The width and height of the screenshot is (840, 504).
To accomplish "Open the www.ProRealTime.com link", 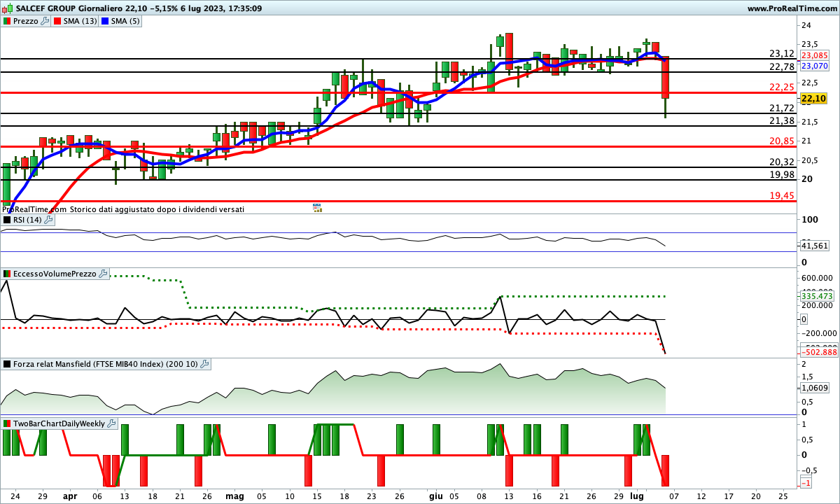I will (792, 8).
